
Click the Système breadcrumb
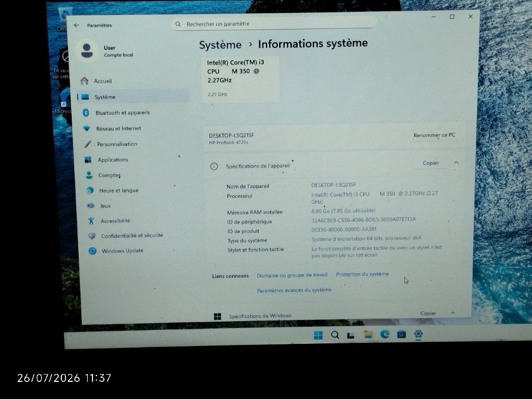coord(220,45)
